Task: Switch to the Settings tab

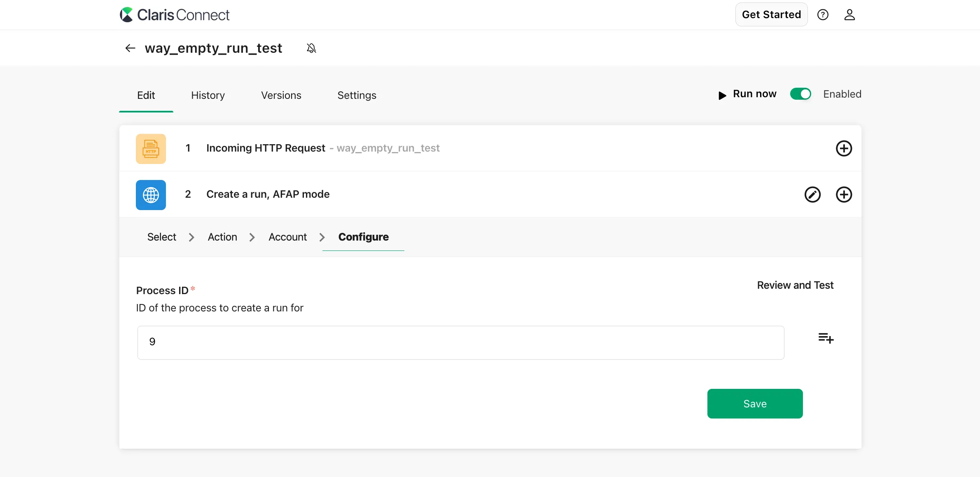Action: [x=357, y=95]
